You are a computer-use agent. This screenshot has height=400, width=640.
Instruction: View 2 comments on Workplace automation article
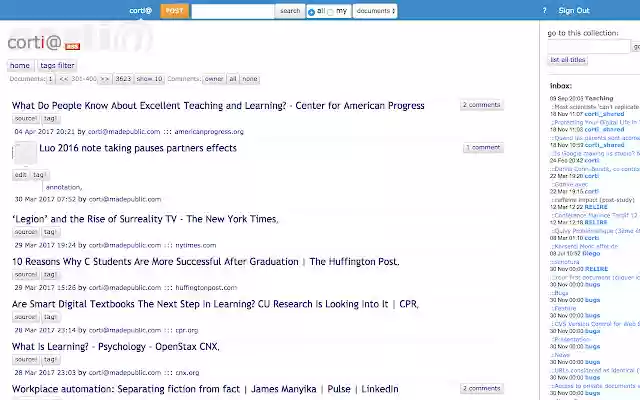click(x=481, y=389)
